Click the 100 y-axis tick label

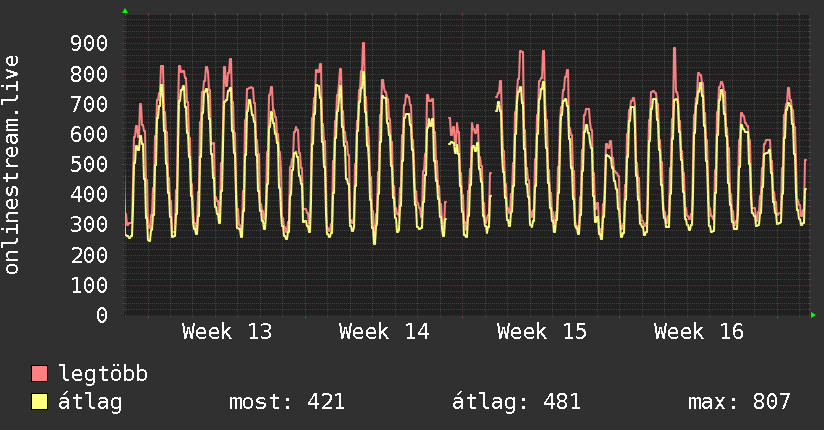coord(89,285)
